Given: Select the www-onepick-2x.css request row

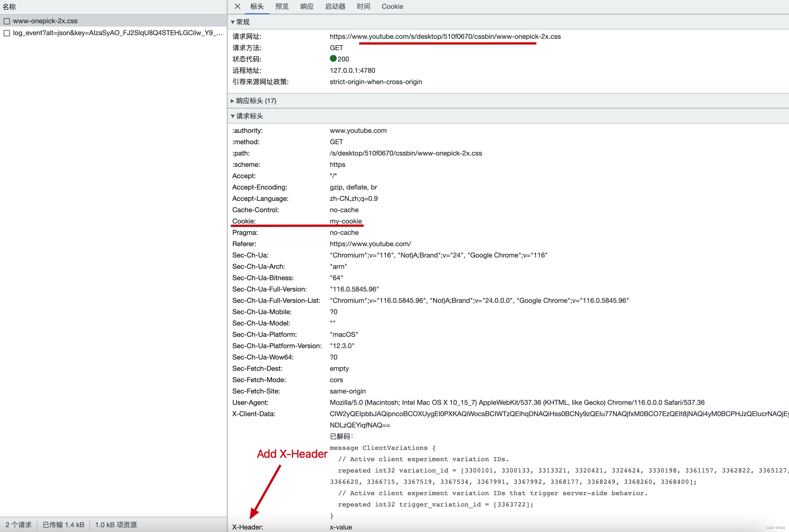Looking at the screenshot, I should click(x=113, y=21).
